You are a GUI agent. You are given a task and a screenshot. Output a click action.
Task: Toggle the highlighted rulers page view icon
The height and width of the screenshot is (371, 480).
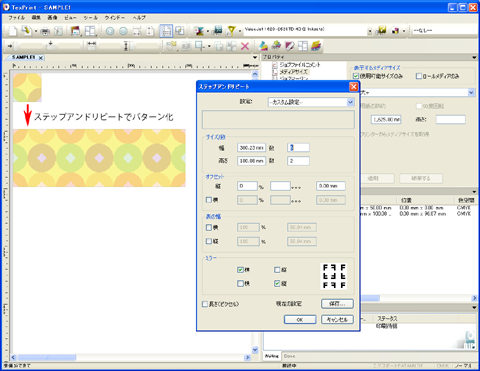click(166, 31)
